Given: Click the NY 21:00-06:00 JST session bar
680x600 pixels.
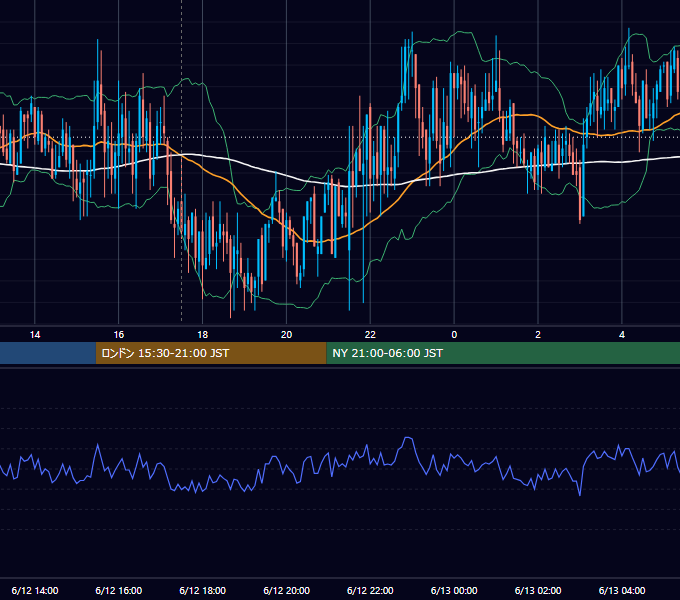Looking at the screenshot, I should coord(503,353).
